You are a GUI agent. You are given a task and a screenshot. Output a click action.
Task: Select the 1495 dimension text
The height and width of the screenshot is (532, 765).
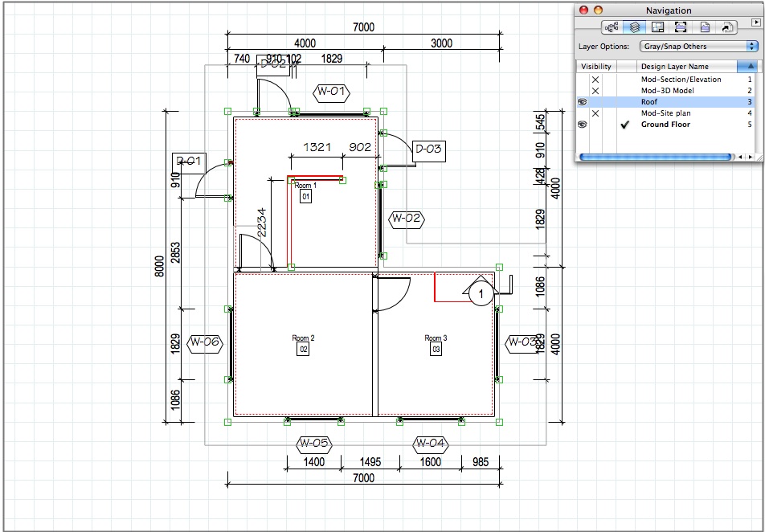click(370, 462)
